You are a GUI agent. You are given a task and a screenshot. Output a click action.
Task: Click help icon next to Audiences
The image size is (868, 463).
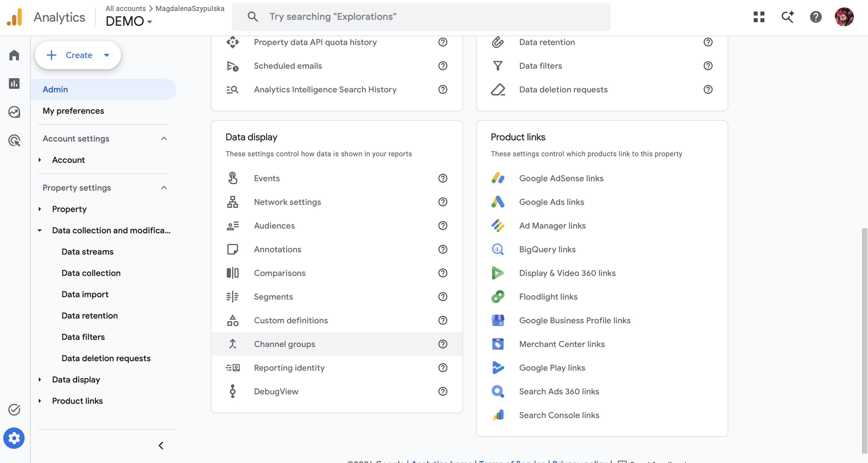coord(443,226)
